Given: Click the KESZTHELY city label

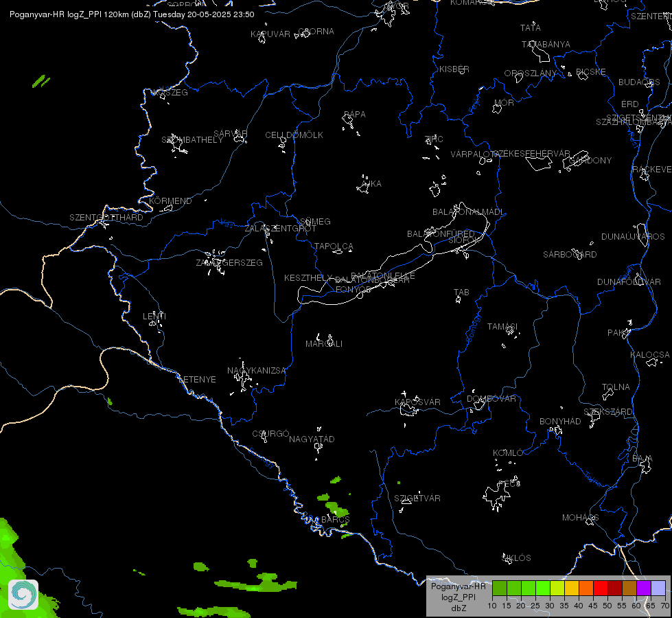Looking at the screenshot, I should pos(308,278).
